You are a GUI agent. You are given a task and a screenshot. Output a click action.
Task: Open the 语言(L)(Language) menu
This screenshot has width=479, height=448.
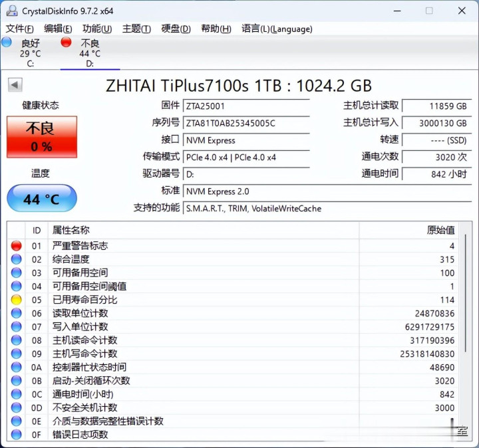click(277, 29)
